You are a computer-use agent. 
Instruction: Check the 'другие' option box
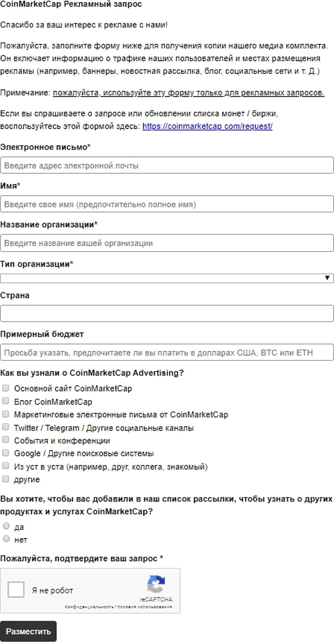(6, 479)
